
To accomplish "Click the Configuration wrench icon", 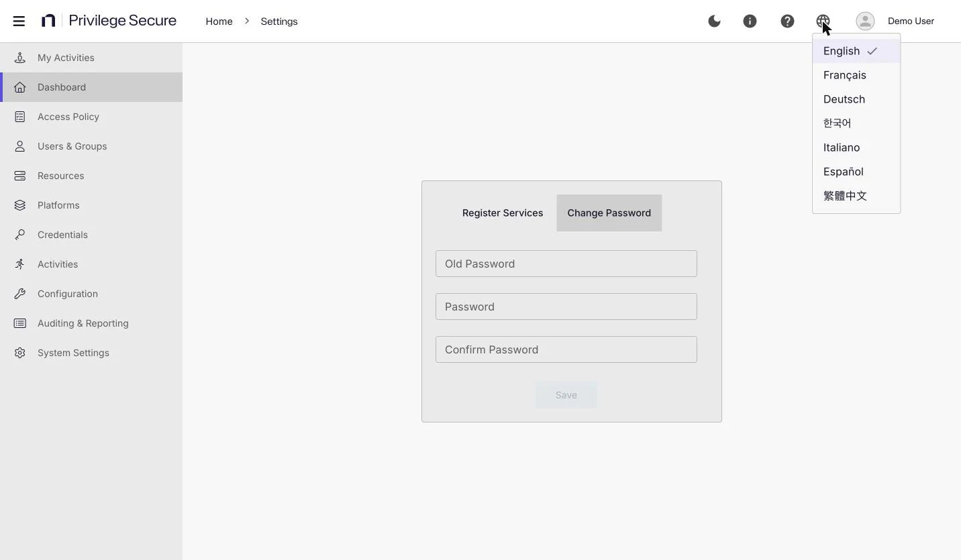I will click(x=20, y=294).
